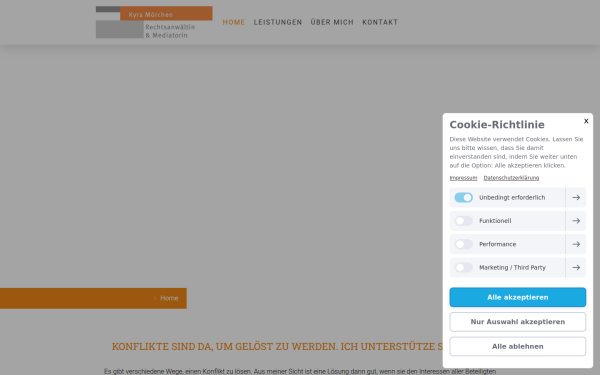This screenshot has width=600, height=375.
Task: Click the Alle akzeptieren button
Action: coord(517,297)
